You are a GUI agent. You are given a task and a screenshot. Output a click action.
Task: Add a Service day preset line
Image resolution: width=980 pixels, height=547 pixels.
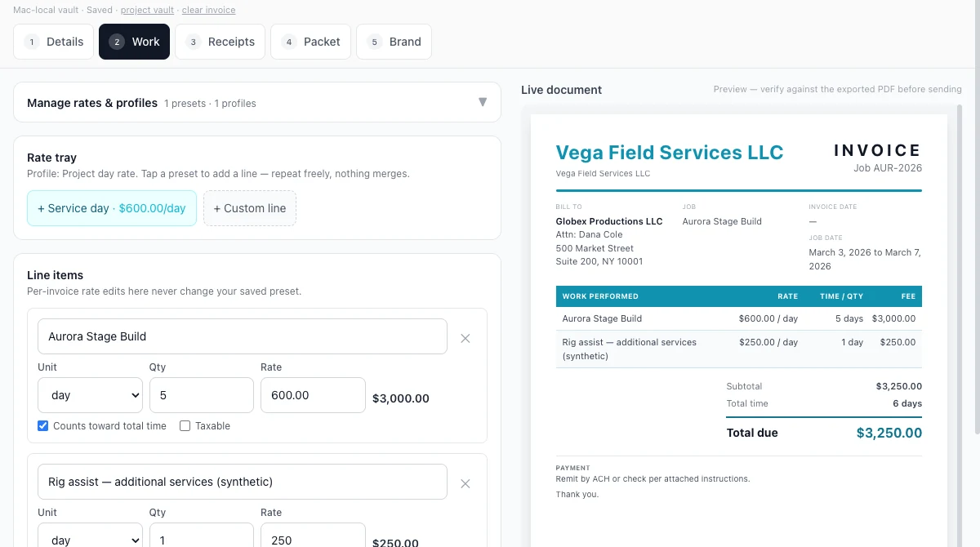112,208
